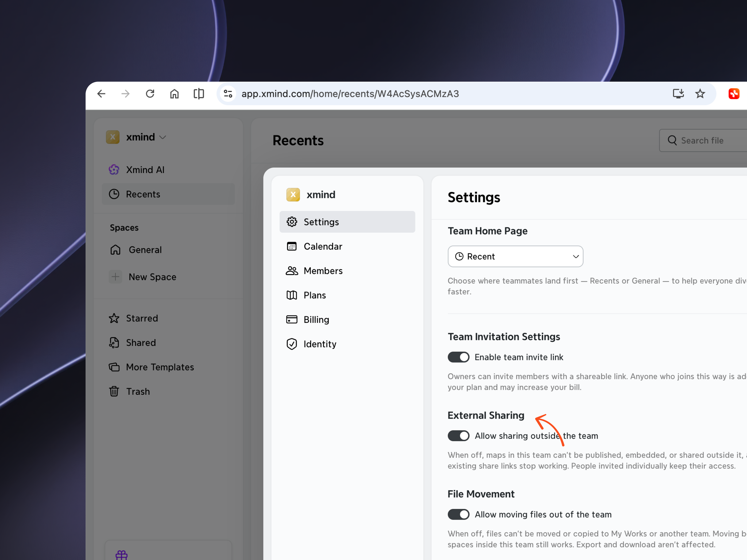This screenshot has width=747, height=560.
Task: Click the Team Home Page heading
Action: click(488, 231)
